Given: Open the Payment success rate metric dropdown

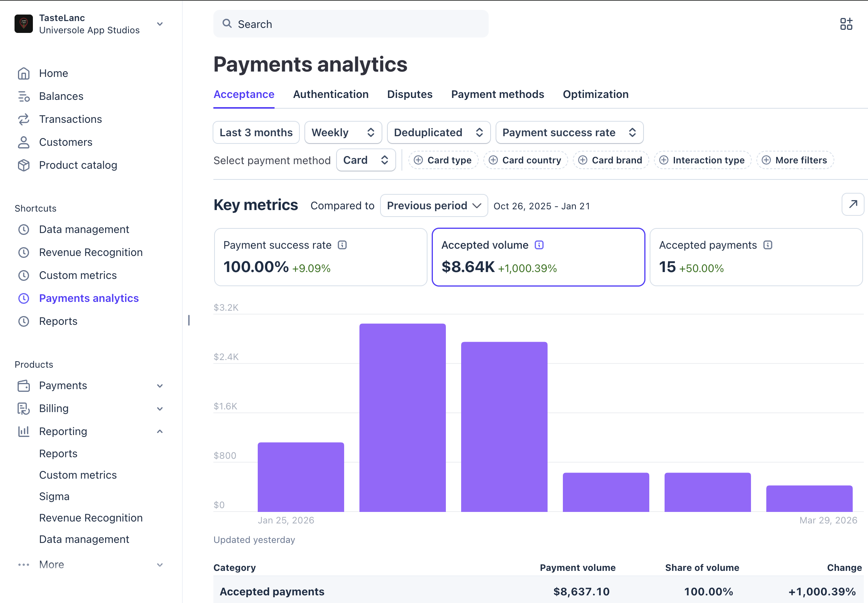Looking at the screenshot, I should point(569,132).
